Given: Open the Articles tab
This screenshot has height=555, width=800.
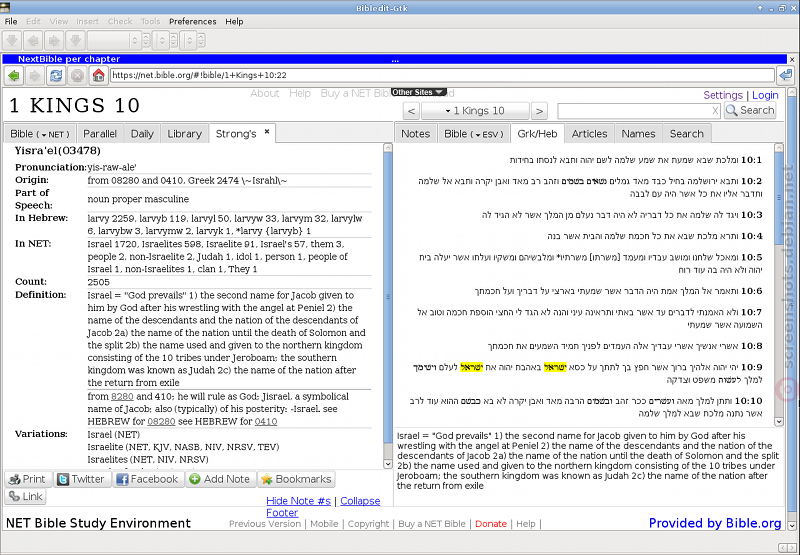Looking at the screenshot, I should click(589, 134).
